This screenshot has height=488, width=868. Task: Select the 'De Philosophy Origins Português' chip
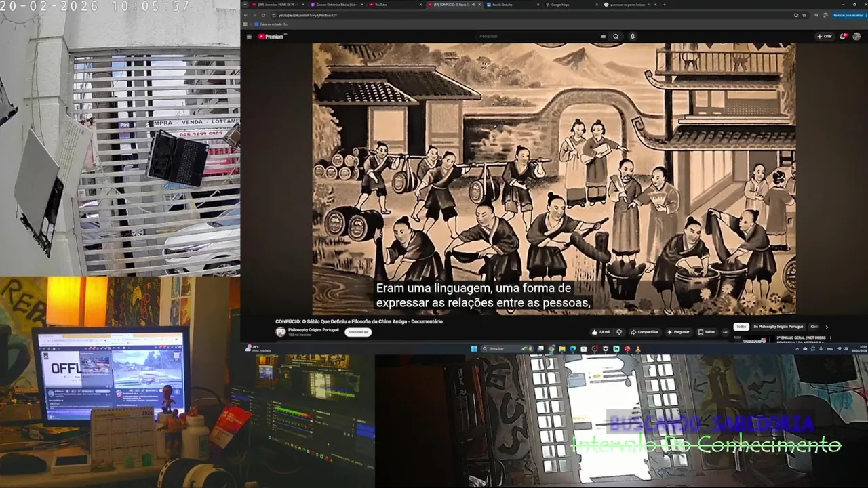[778, 327]
